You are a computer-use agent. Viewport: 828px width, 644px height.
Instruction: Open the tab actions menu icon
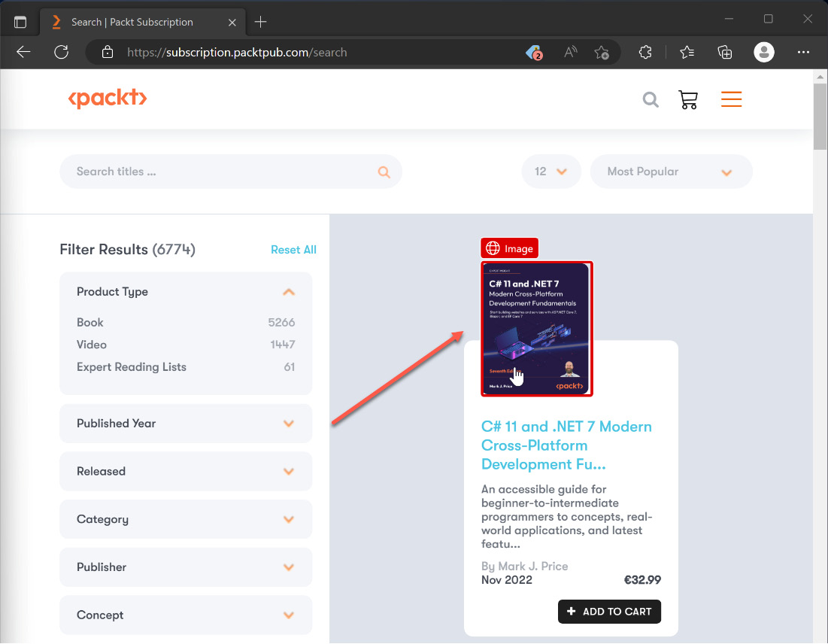20,22
